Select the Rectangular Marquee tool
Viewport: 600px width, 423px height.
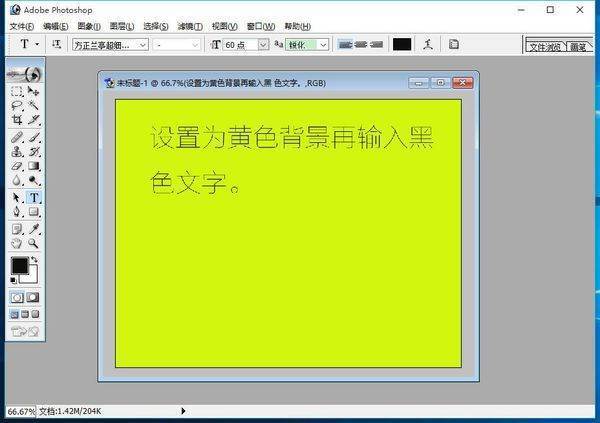pyautogui.click(x=17, y=91)
